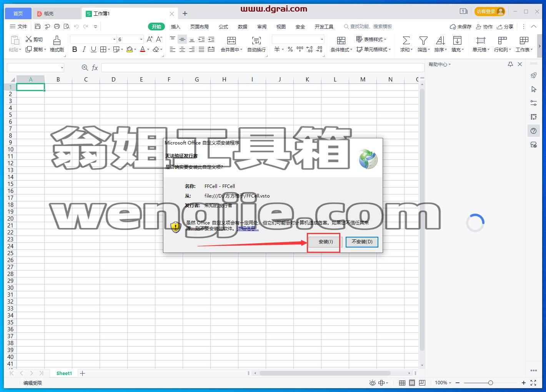Screen dimensions: 546x392
Task: Open the 详细信息 details link
Action: tap(248, 228)
